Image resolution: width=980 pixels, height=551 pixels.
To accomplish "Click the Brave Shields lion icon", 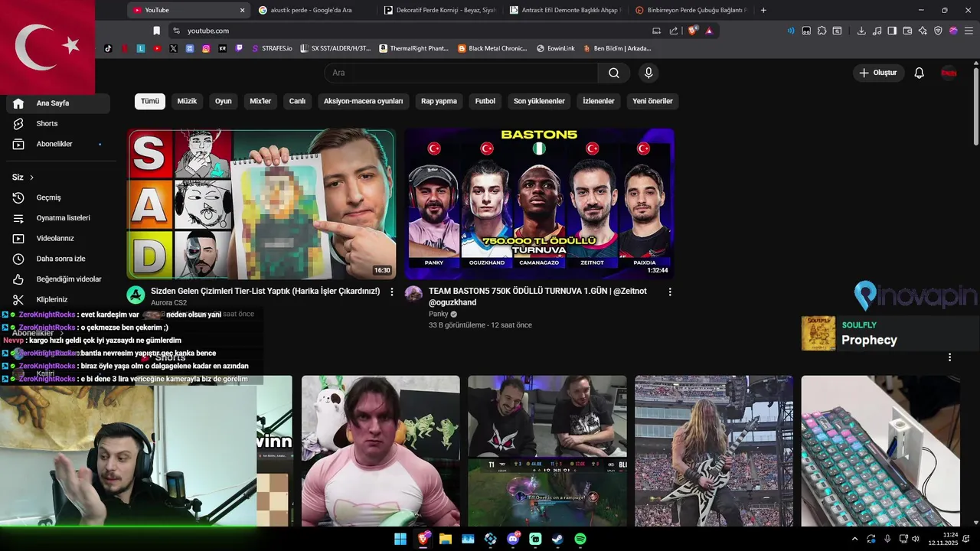I will pyautogui.click(x=692, y=31).
